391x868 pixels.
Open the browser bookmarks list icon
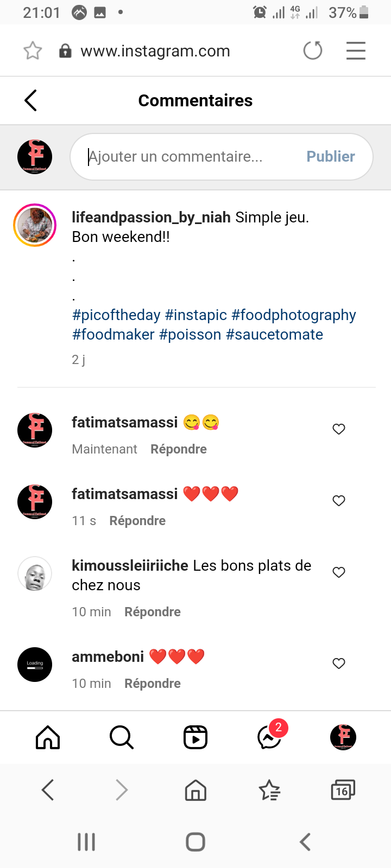coord(269,790)
